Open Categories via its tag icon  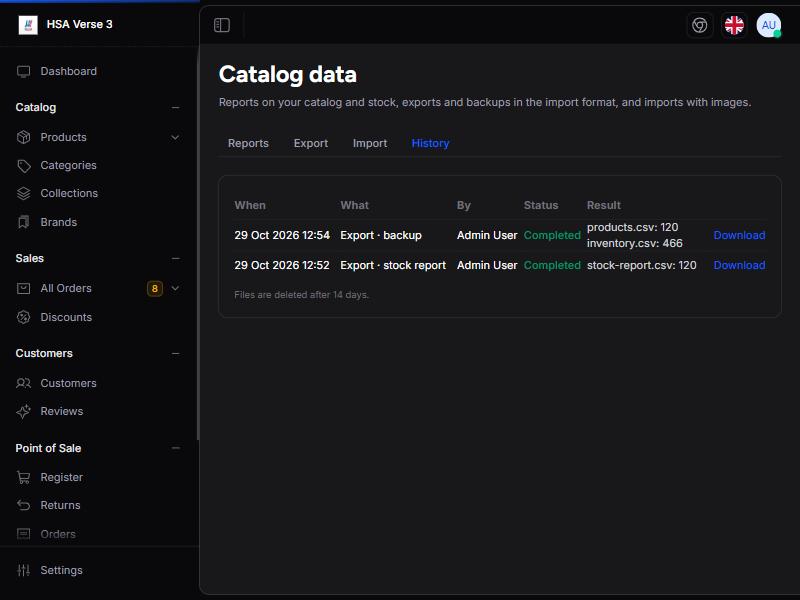pos(23,166)
